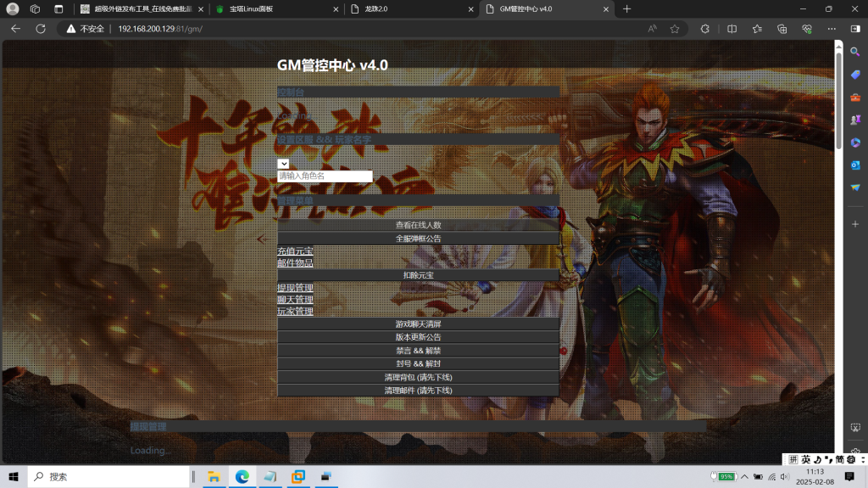Screen dimensions: 868x488
Task: Click the 封号 && 解封 button
Action: coord(418,363)
